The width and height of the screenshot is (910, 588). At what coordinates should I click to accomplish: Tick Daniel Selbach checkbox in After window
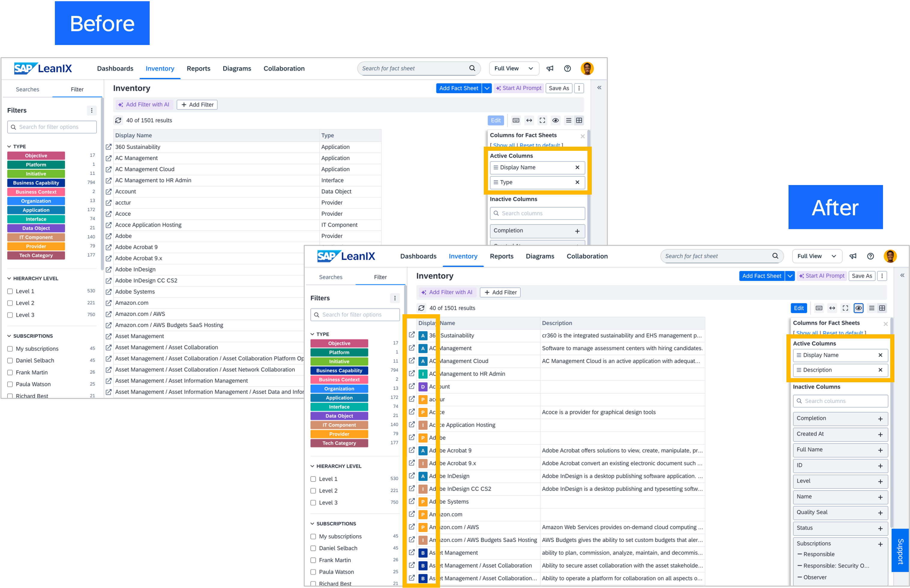[313, 548]
